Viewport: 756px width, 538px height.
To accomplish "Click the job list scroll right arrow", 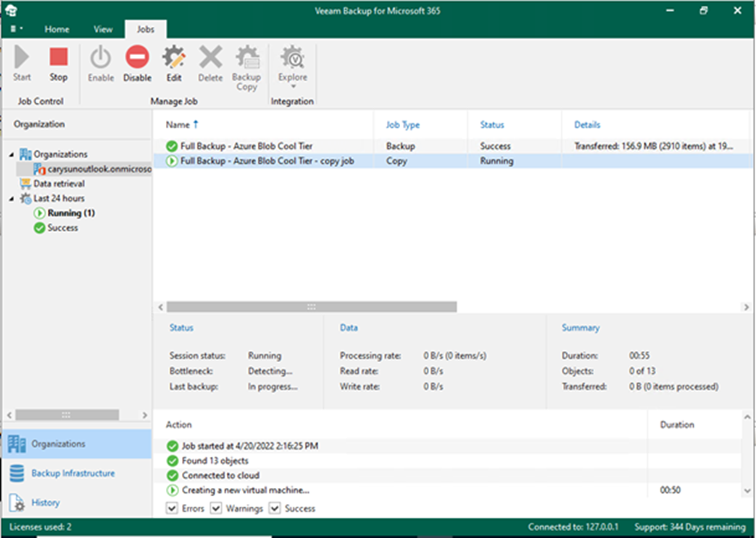I will pos(747,307).
